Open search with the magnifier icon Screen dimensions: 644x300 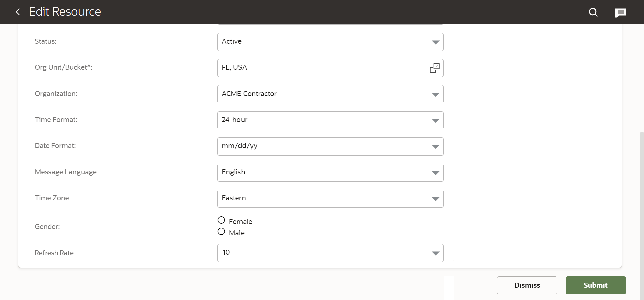[593, 12]
